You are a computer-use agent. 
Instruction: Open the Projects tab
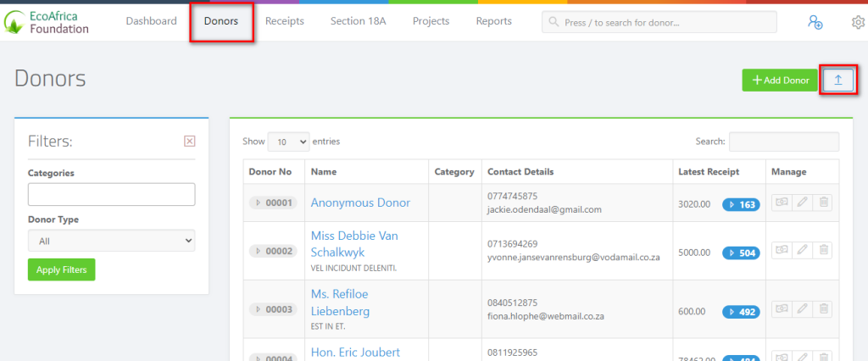click(x=431, y=21)
